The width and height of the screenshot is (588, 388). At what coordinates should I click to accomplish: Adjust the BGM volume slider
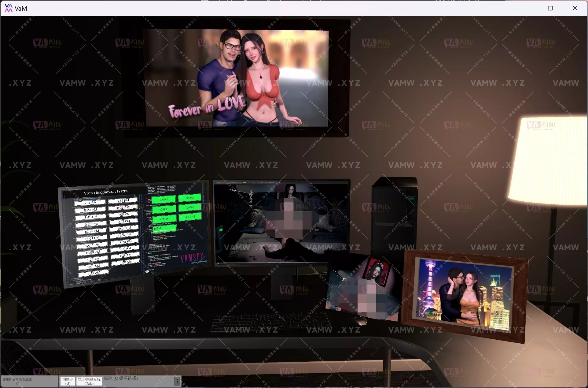pos(161,231)
